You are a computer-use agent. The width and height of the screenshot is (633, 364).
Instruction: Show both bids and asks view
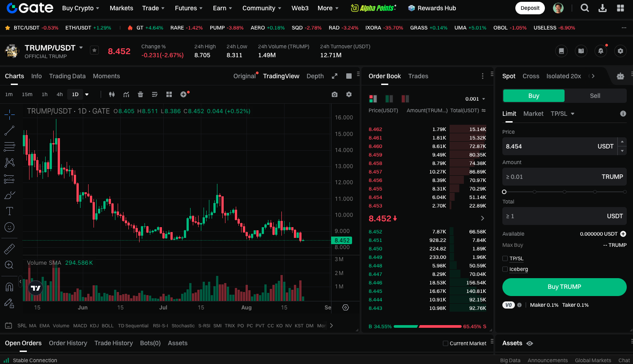click(x=373, y=99)
